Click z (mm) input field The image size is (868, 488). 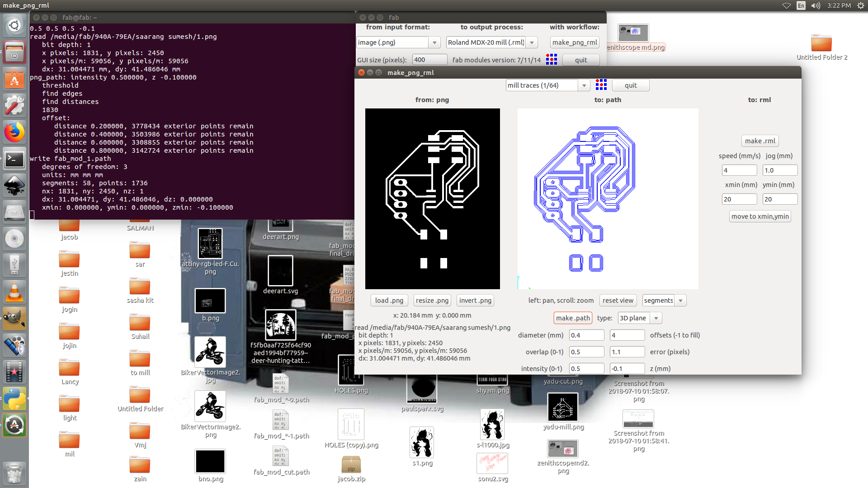(x=627, y=369)
